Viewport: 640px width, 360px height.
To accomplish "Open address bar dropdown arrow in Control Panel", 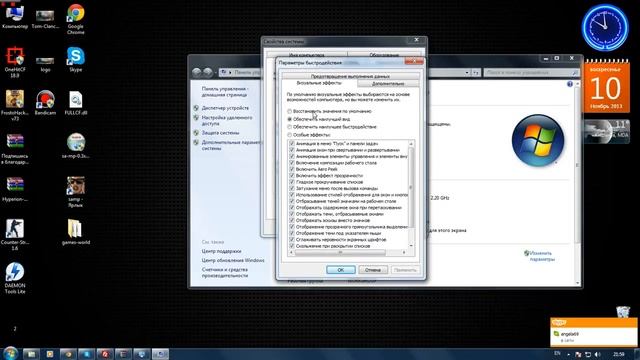I will [x=467, y=73].
